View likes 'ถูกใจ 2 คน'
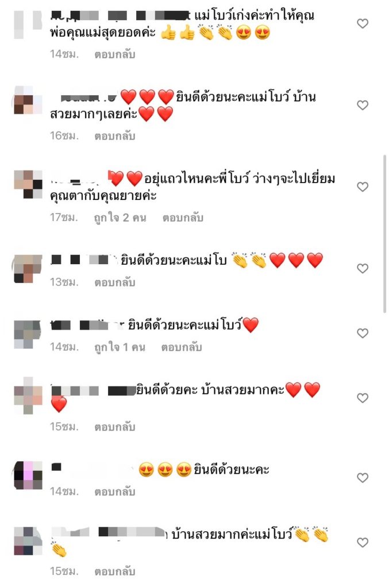 (x=120, y=218)
